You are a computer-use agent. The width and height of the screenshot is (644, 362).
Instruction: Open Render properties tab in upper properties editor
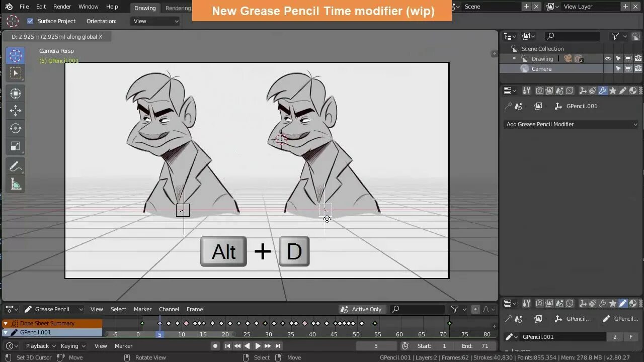[x=539, y=90]
